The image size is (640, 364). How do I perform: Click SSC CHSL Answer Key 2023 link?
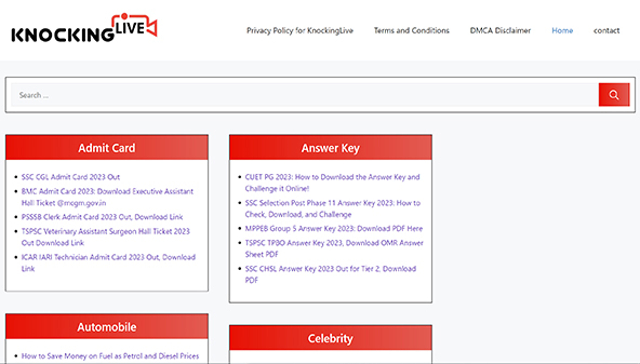330,269
